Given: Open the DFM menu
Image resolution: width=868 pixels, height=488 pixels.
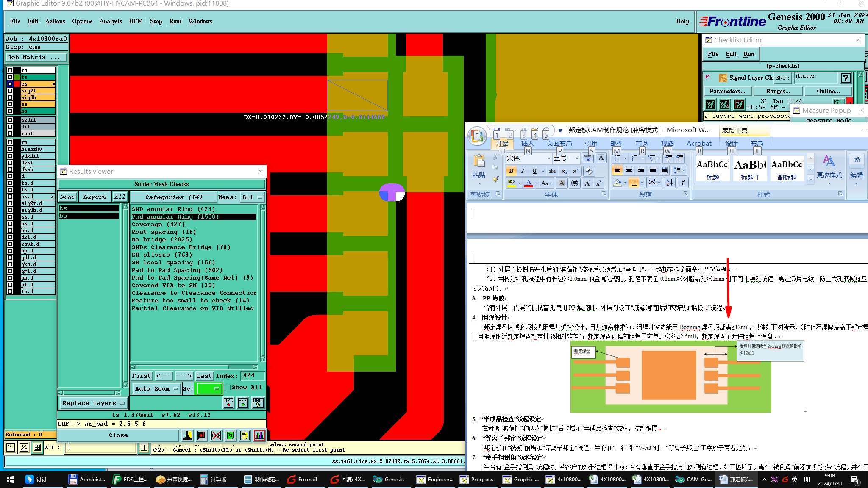Looking at the screenshot, I should coord(136,21).
